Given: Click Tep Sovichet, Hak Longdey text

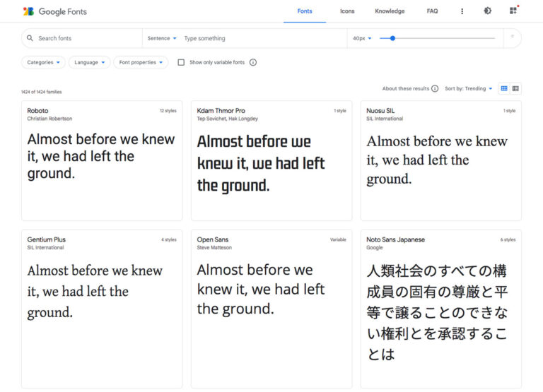Looking at the screenshot, I should [x=227, y=119].
